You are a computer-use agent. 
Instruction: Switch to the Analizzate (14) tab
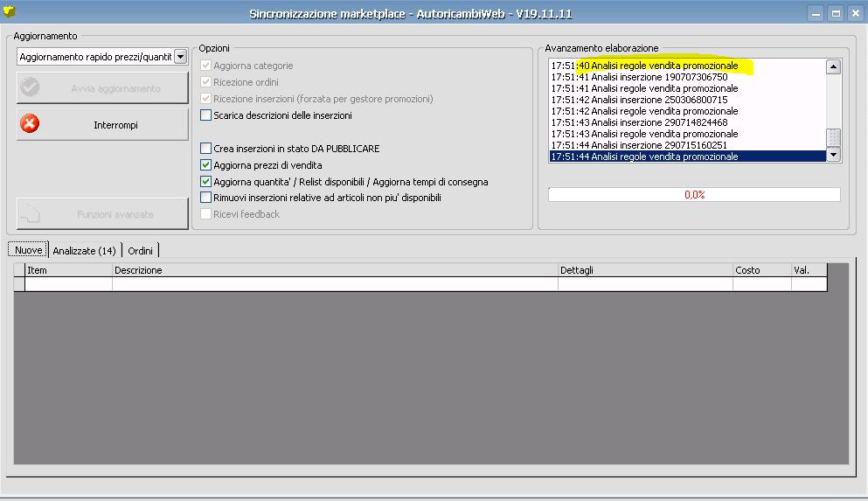pos(85,251)
